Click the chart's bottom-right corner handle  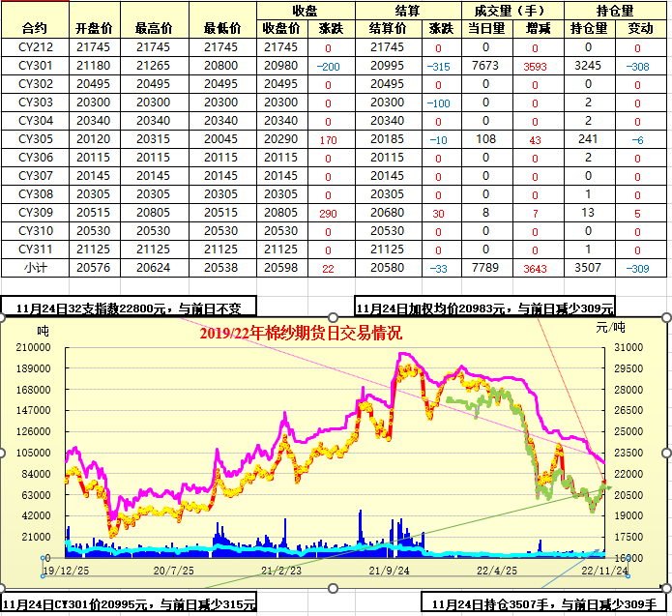[667, 588]
